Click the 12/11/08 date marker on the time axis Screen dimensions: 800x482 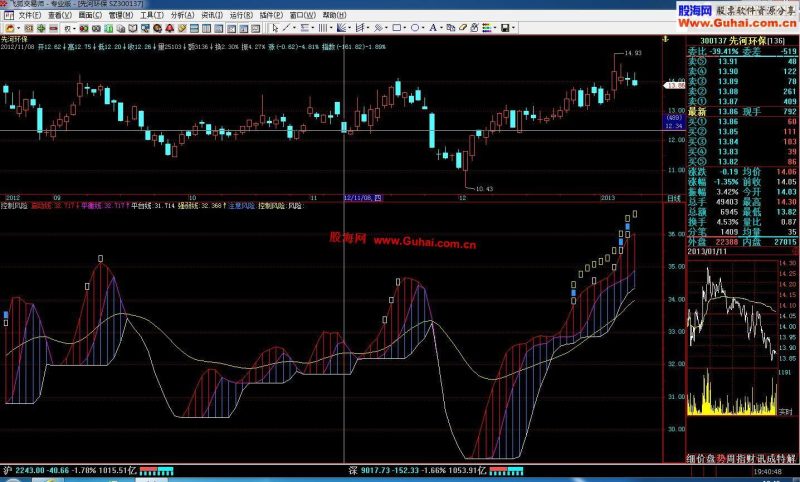point(363,198)
